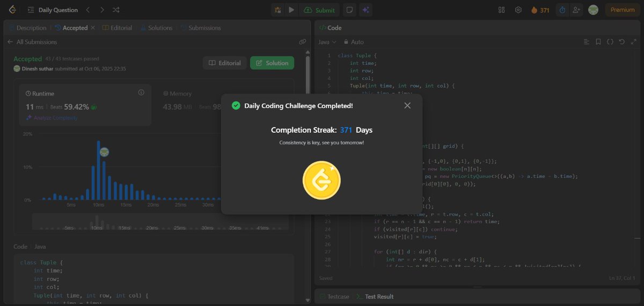Open the problem list panel icon
Viewport: 644px width, 306px height.
pyautogui.click(x=31, y=10)
